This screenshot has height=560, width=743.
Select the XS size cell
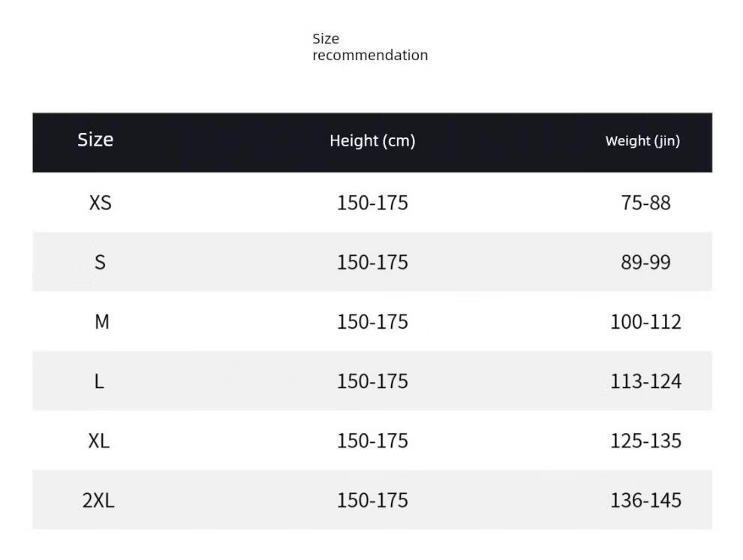[x=100, y=203]
